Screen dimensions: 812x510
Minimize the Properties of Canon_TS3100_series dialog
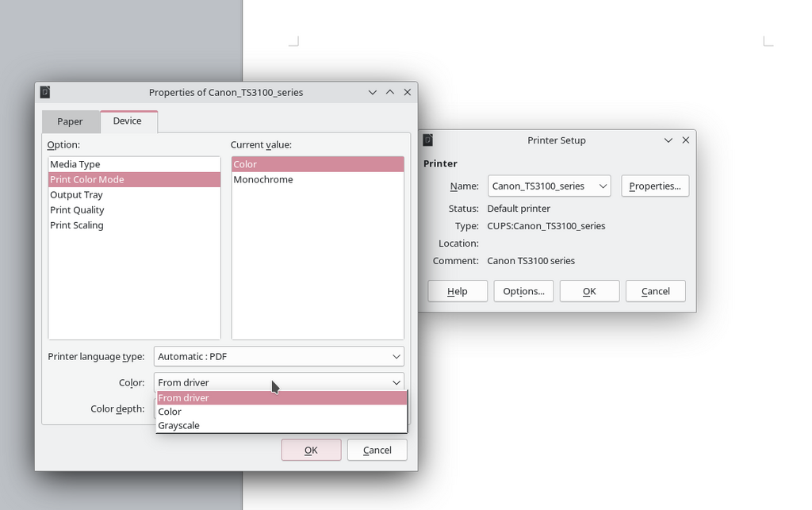click(x=373, y=92)
